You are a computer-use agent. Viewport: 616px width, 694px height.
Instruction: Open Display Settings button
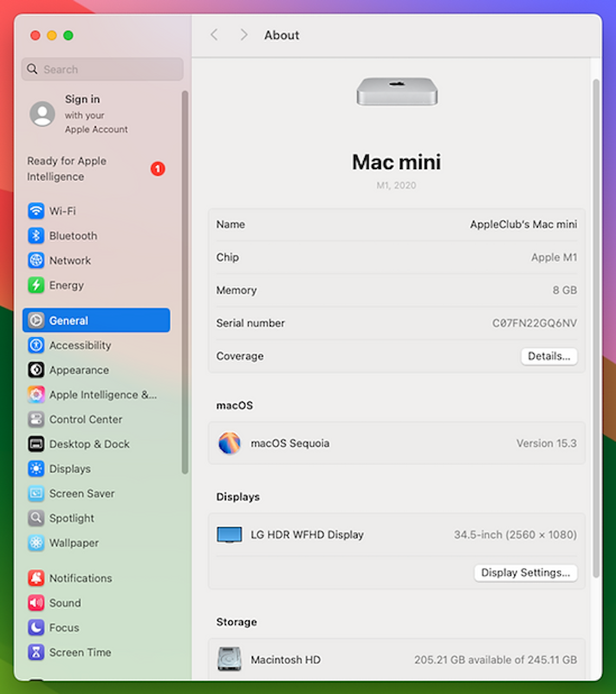526,573
